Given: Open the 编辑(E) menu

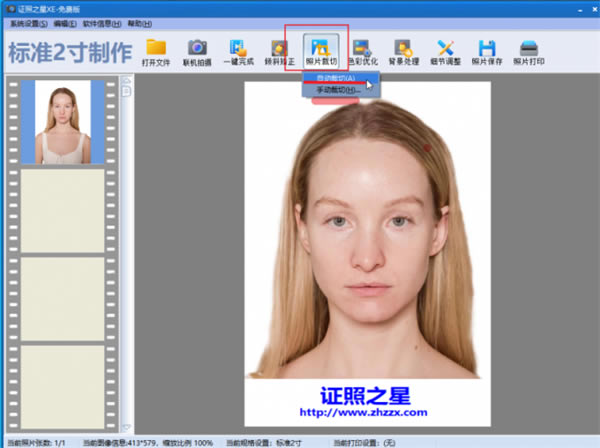Looking at the screenshot, I should coord(65,24).
